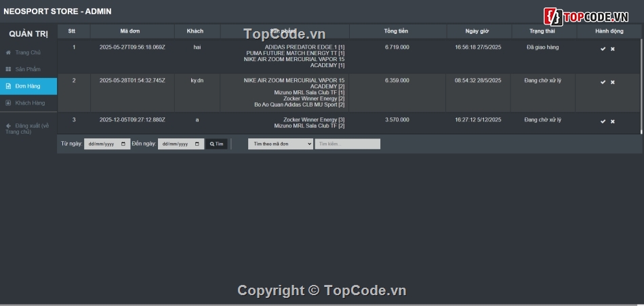
Task: Click total amount 6.719.000
Action: tap(397, 47)
